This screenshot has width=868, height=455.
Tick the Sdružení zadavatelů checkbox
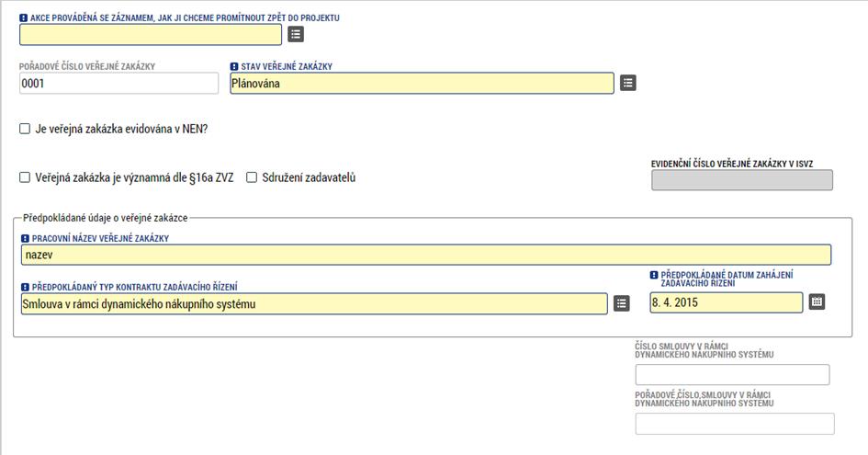pos(252,177)
